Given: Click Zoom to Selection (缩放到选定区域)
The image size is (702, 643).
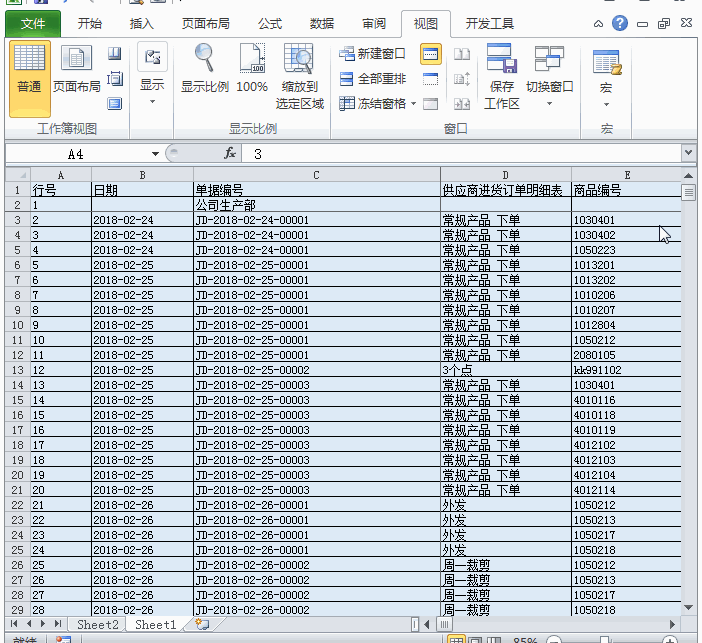Looking at the screenshot, I should pyautogui.click(x=300, y=77).
